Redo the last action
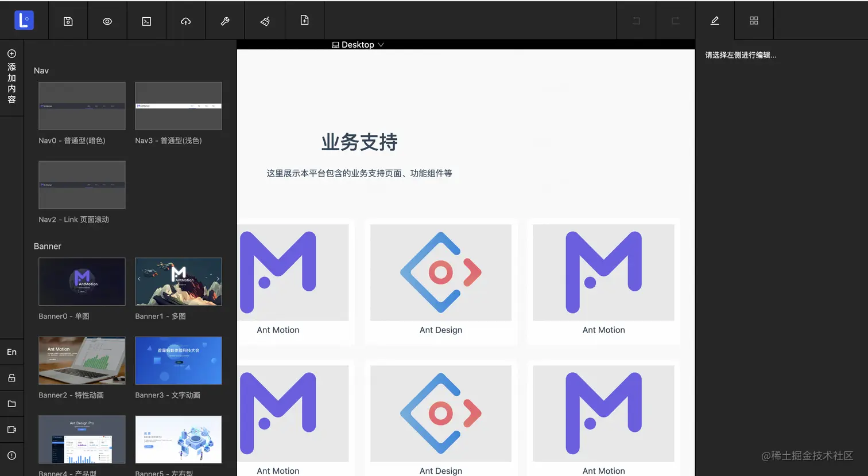 click(676, 21)
